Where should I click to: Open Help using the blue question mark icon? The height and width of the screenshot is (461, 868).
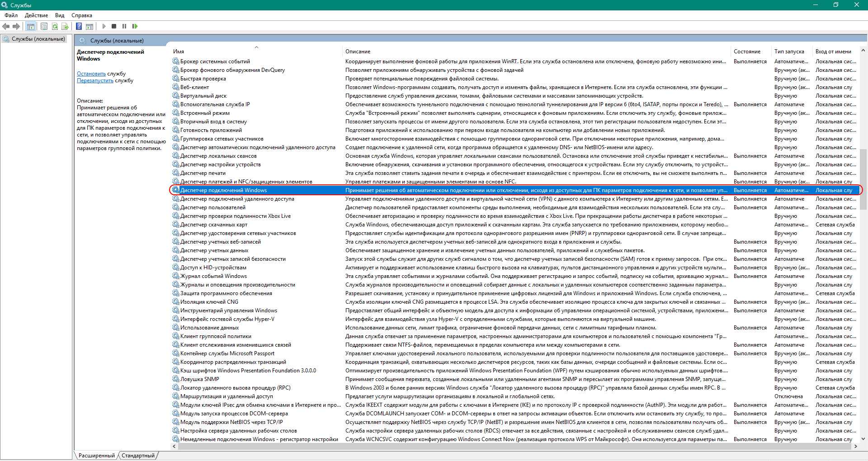[x=79, y=26]
